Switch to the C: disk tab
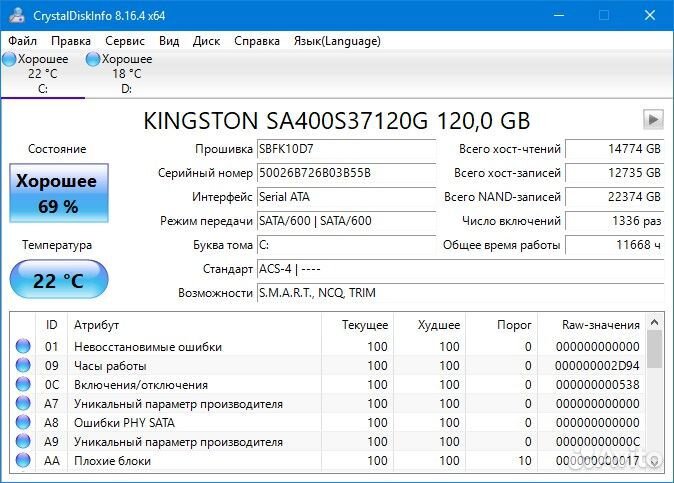Image resolution: width=674 pixels, height=483 pixels. [x=43, y=74]
